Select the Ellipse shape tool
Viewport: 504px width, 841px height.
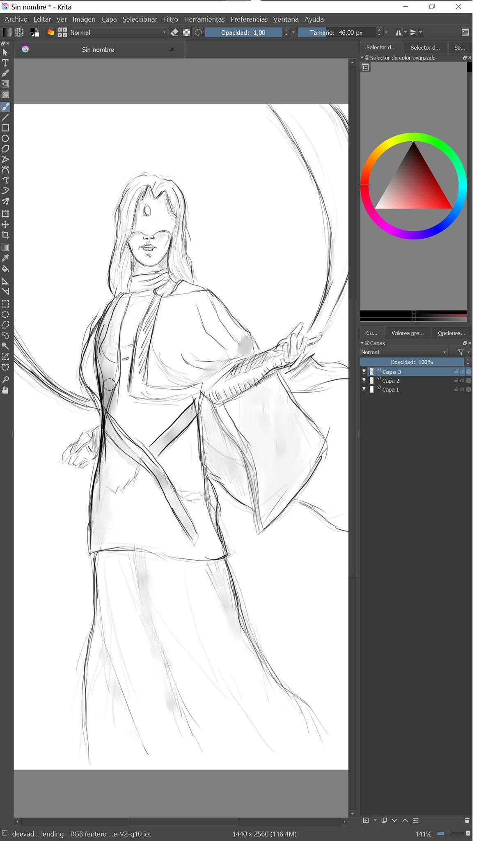coord(5,138)
